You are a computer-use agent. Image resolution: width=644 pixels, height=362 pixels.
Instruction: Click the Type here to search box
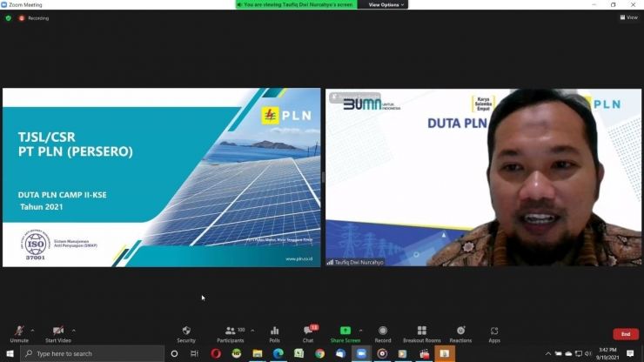[x=92, y=353]
